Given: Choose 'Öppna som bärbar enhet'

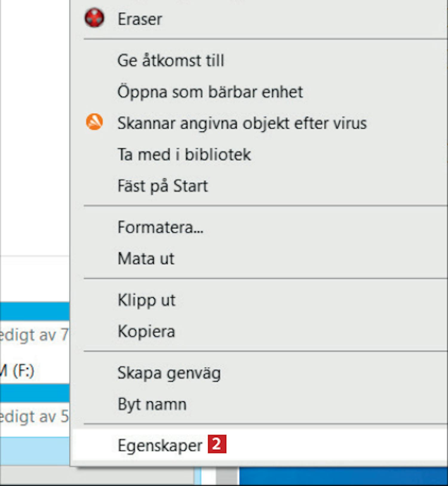Looking at the screenshot, I should pyautogui.click(x=210, y=92).
